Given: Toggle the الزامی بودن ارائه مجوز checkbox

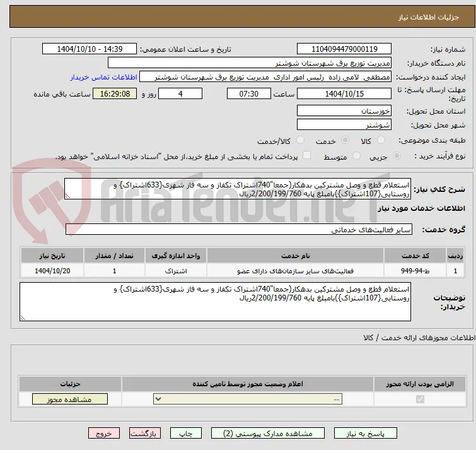Looking at the screenshot, I should 420,400.
